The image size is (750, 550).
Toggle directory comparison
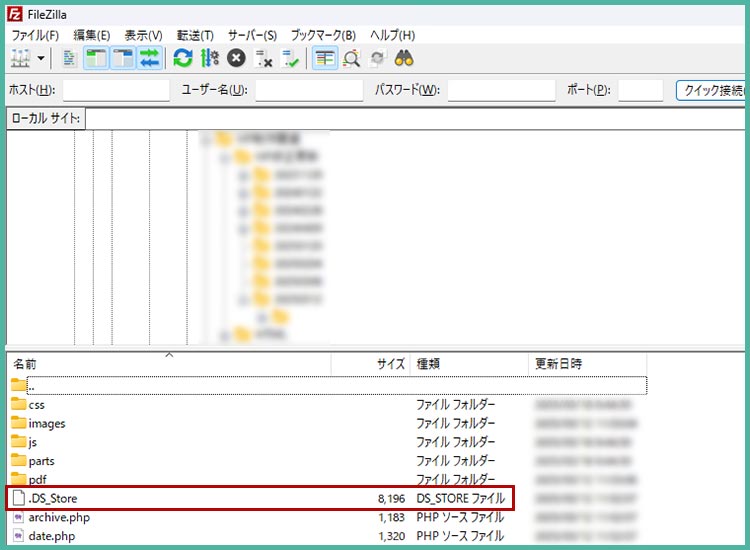(352, 58)
